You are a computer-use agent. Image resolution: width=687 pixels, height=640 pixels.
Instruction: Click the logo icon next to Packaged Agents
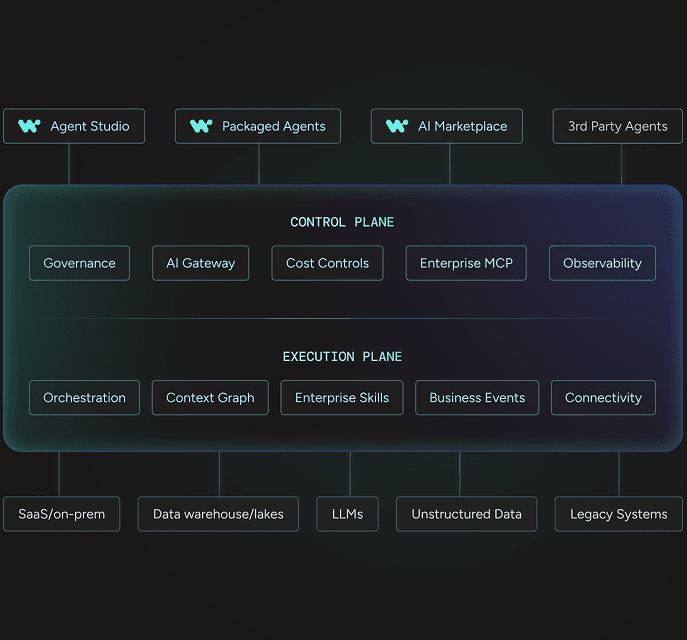pos(201,126)
